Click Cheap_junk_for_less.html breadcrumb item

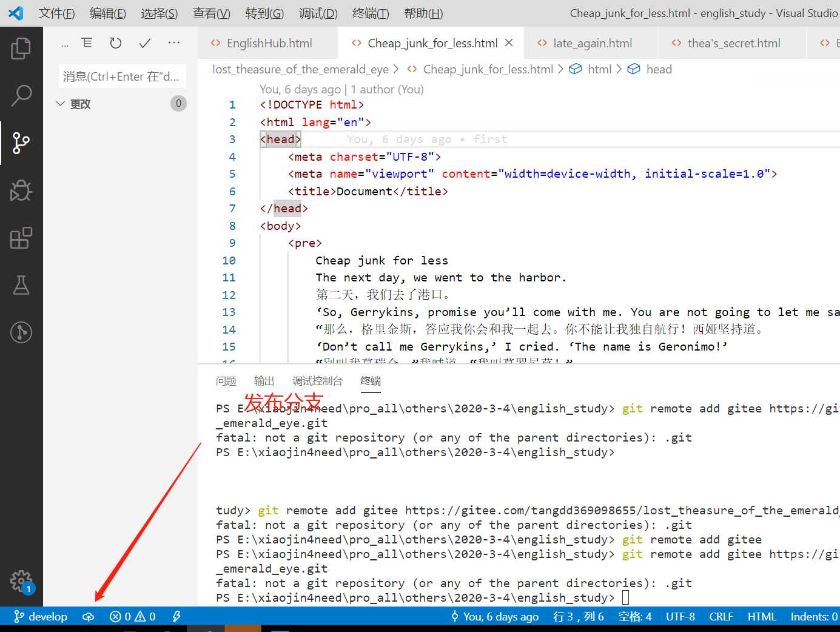point(488,69)
